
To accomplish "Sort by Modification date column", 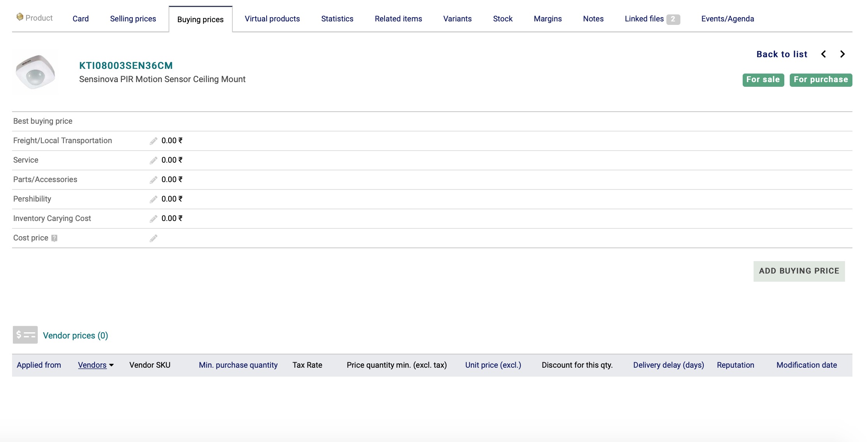I will click(x=807, y=365).
